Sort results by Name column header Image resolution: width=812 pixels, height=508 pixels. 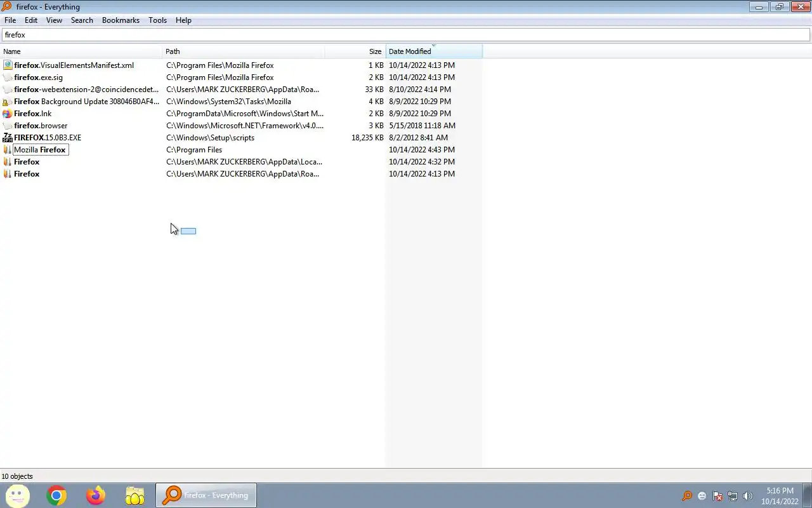click(81, 51)
